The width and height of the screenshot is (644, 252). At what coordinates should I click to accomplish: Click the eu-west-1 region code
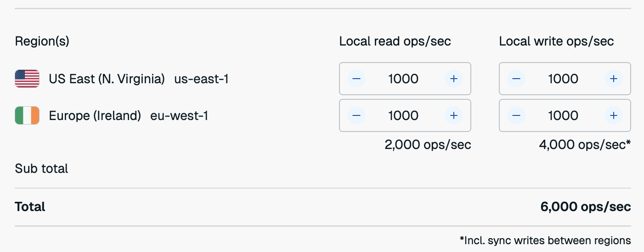pyautogui.click(x=179, y=116)
